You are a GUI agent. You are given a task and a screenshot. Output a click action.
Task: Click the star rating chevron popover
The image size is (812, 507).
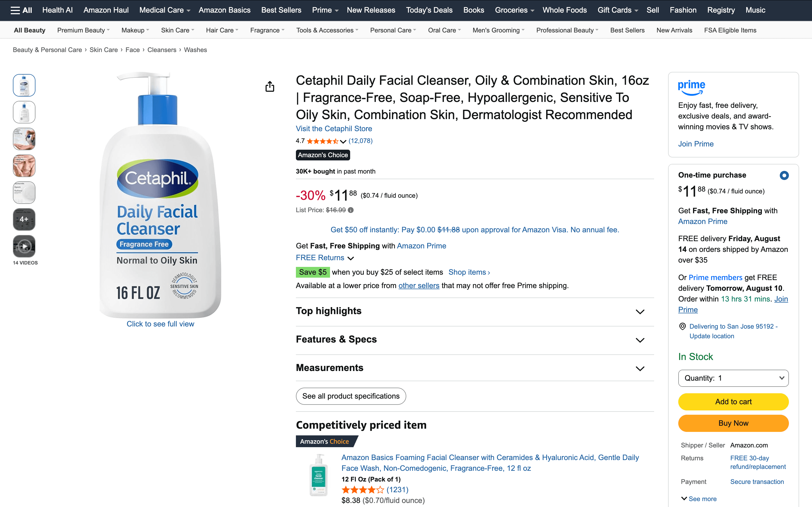tap(343, 142)
